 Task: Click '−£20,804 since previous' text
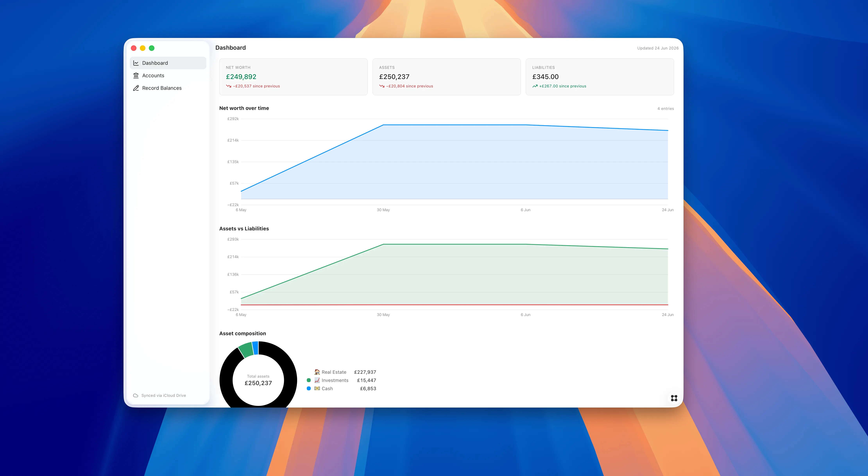point(409,86)
